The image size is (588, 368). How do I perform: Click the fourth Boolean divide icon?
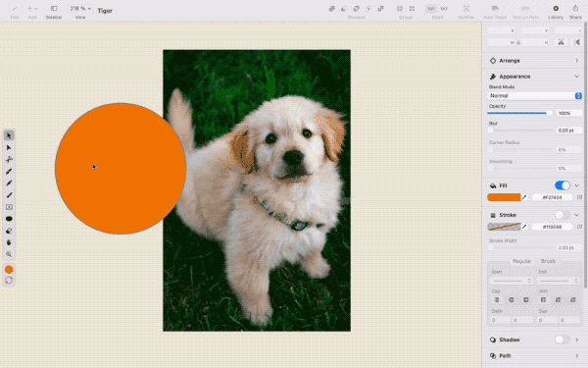(x=368, y=8)
